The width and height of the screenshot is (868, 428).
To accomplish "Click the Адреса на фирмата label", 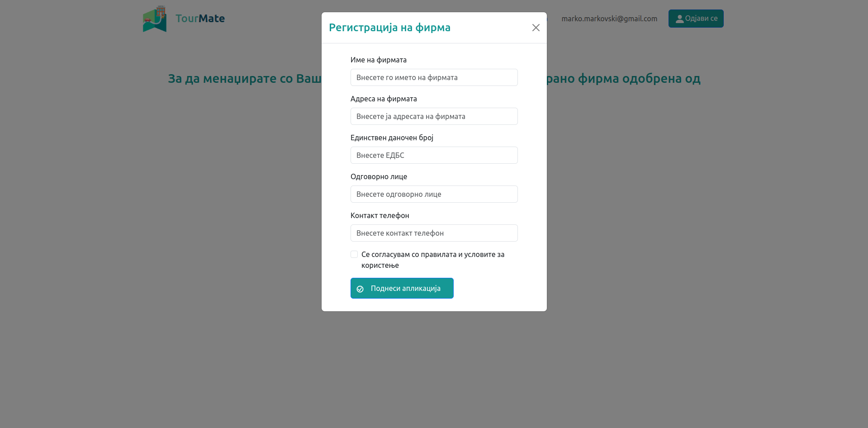I will [384, 99].
